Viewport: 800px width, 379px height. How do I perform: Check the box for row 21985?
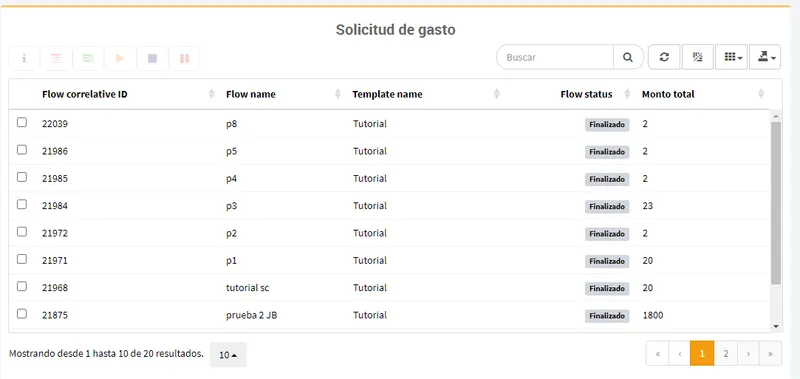22,177
